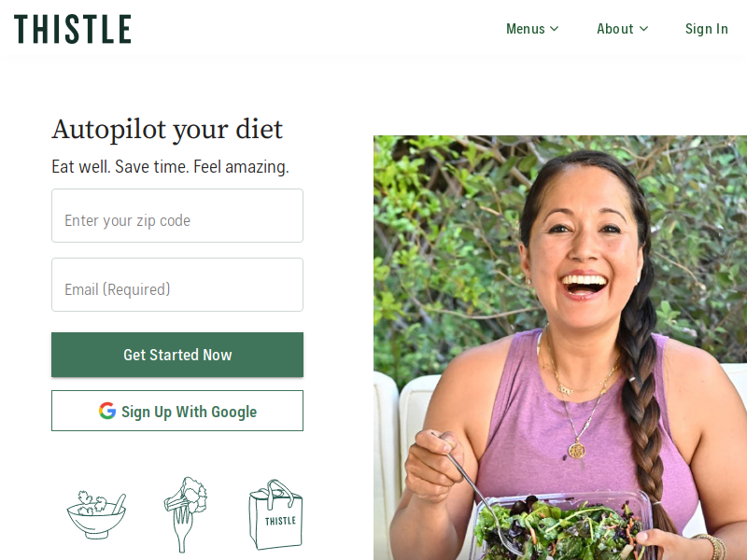Viewport: 747px width, 560px height.
Task: Click the gold pendant in the photo
Action: [x=576, y=450]
